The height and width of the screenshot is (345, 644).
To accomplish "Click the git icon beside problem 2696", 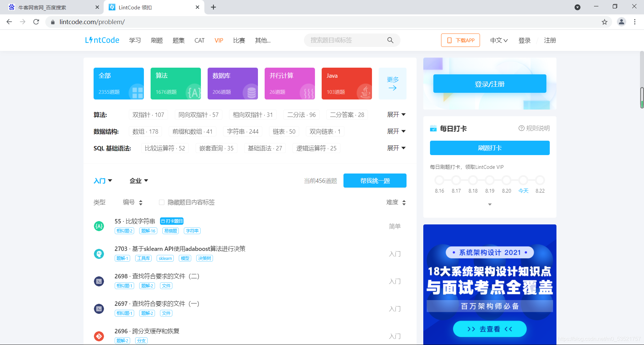I will coord(99,336).
